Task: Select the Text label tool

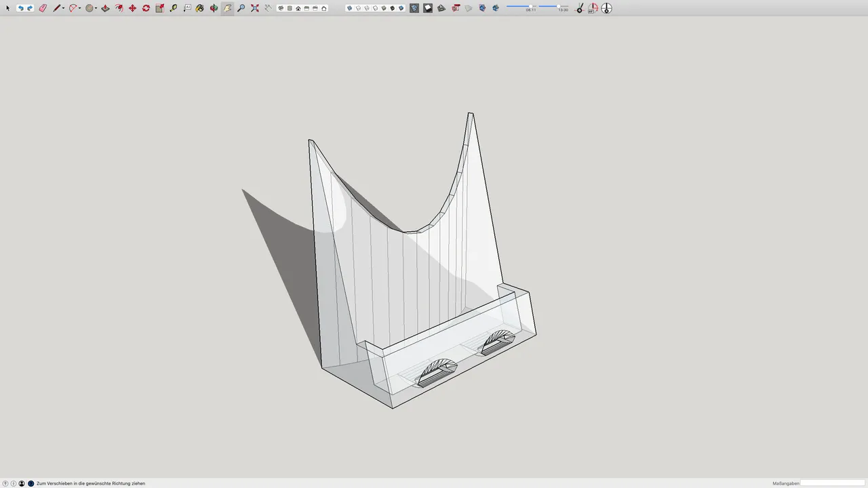Action: [187, 8]
